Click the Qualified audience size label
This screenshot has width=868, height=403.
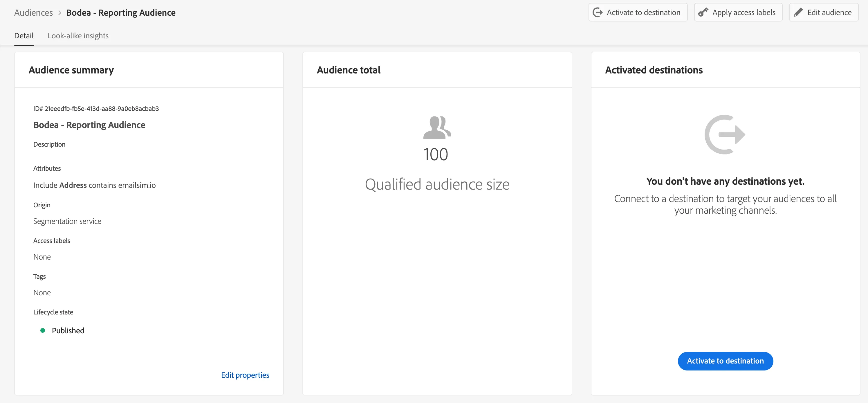pos(437,184)
